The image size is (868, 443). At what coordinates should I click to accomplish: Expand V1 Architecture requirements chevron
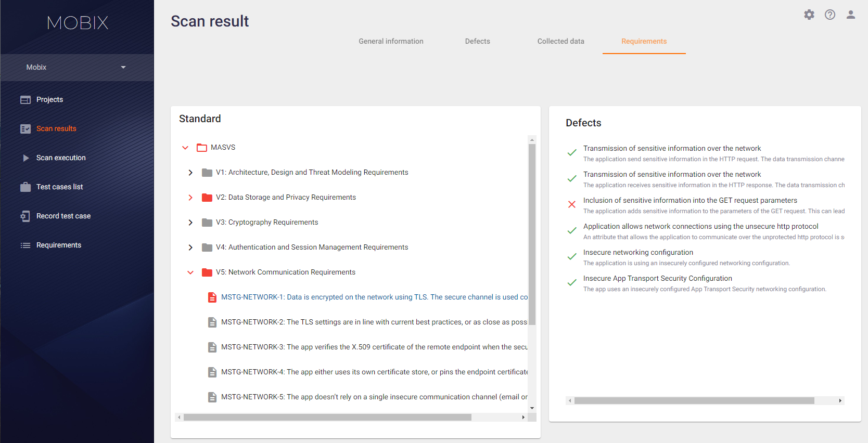point(190,173)
